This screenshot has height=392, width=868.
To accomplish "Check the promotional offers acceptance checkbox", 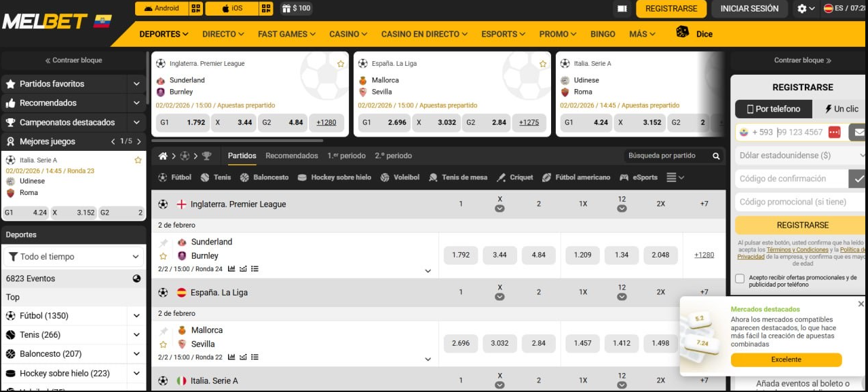I will click(x=740, y=279).
